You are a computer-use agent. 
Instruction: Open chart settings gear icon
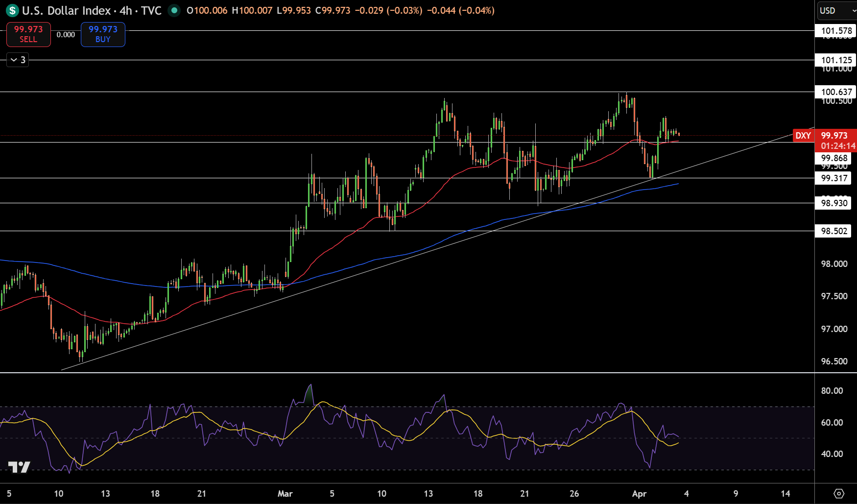click(839, 493)
